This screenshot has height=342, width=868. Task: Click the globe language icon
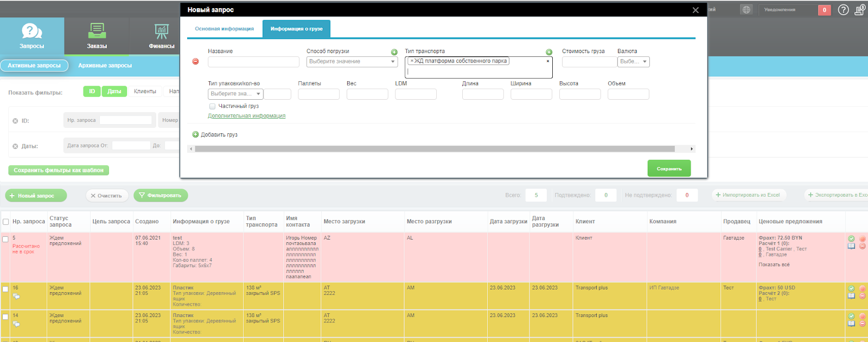pos(746,10)
